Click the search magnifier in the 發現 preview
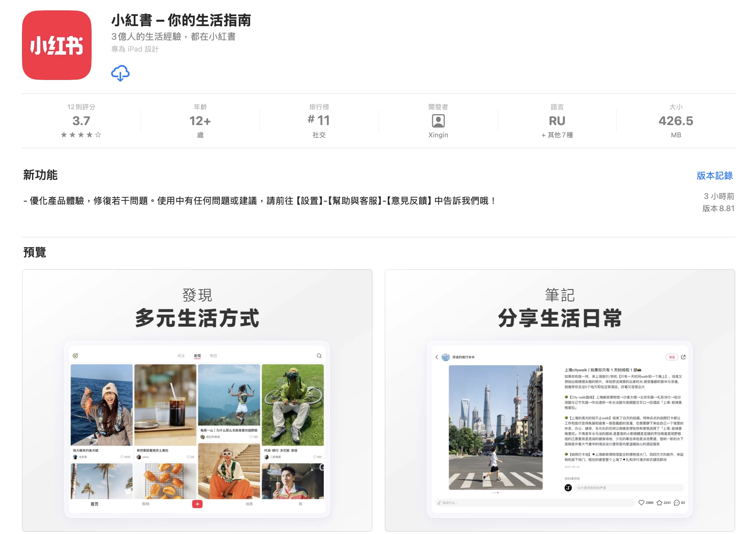This screenshot has height=534, width=756. 319,356
